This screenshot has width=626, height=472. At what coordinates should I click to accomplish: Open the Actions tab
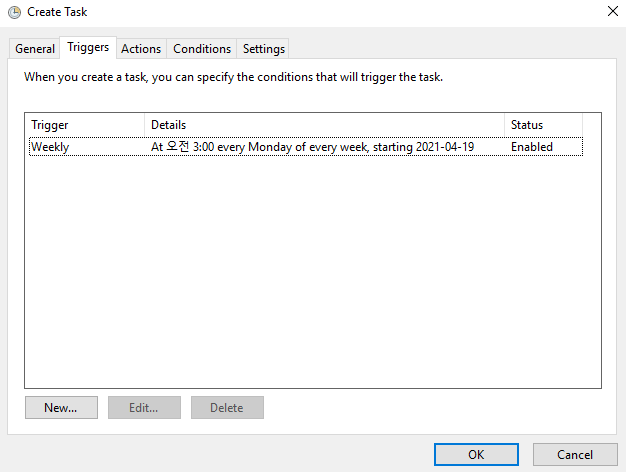coord(141,49)
